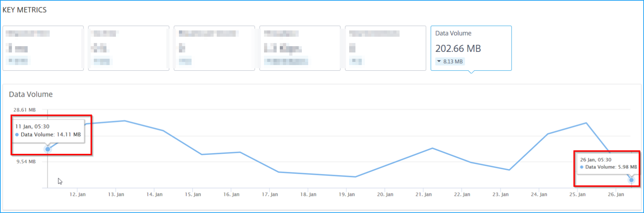Click the tooltip value "5.98 MB"
Screen dimensions: 644x213
[628, 167]
